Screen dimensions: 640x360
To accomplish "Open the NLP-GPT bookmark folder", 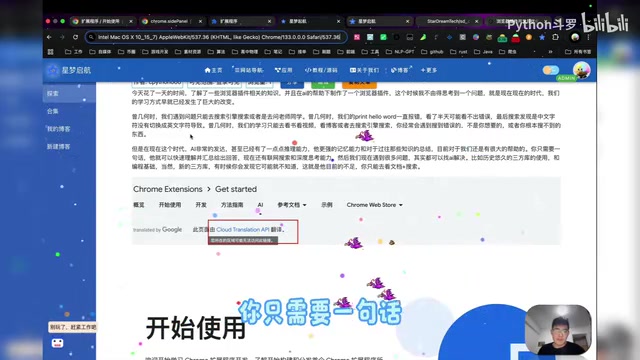I will click(400, 52).
